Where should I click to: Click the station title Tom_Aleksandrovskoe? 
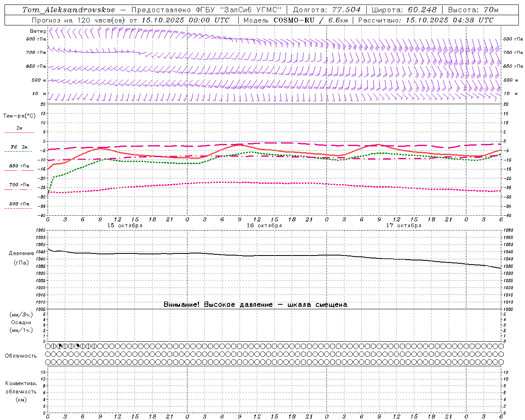pyautogui.click(x=69, y=10)
